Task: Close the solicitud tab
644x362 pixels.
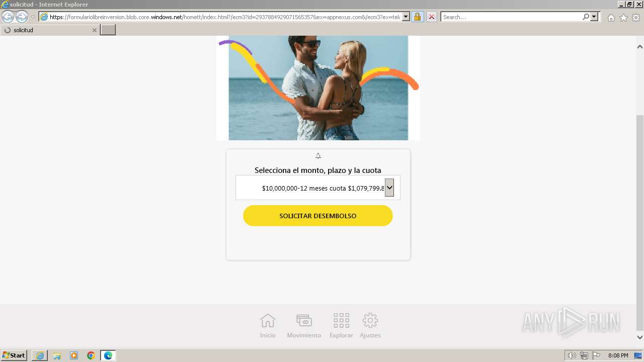Action: tap(94, 30)
